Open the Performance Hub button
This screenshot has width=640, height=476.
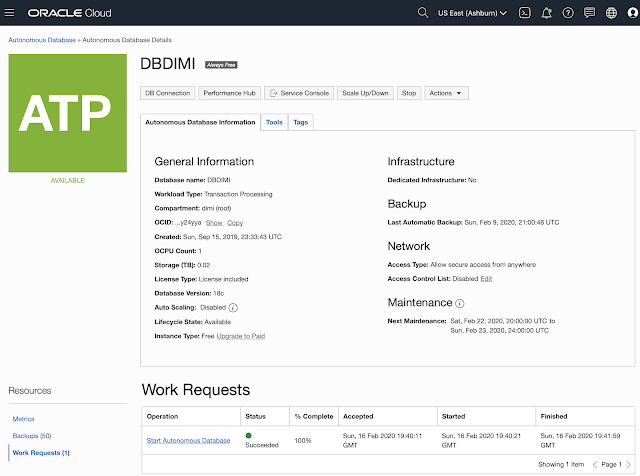[229, 93]
